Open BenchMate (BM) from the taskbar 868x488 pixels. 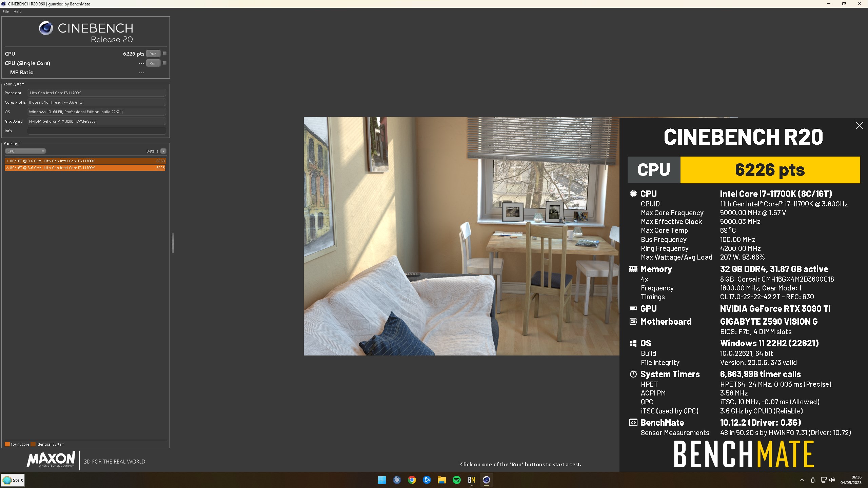click(471, 480)
